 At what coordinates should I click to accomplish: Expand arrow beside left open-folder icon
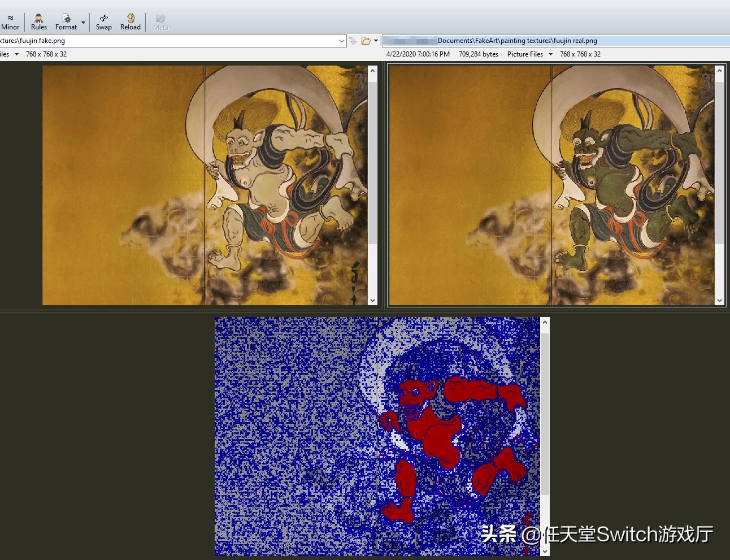(376, 41)
